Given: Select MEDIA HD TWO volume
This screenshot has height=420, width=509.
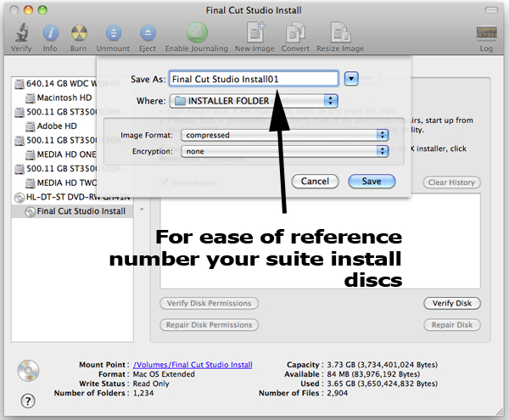Looking at the screenshot, I should pos(61,183).
